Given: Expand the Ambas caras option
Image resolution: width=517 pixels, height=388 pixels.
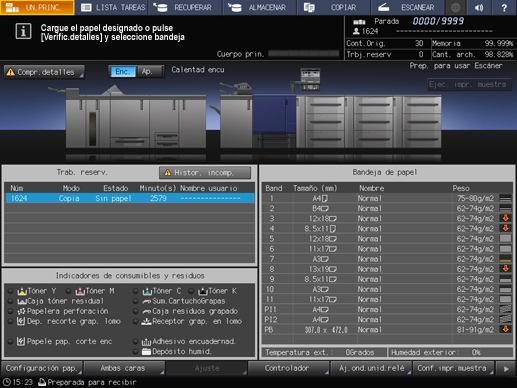Looking at the screenshot, I should click(x=124, y=368).
